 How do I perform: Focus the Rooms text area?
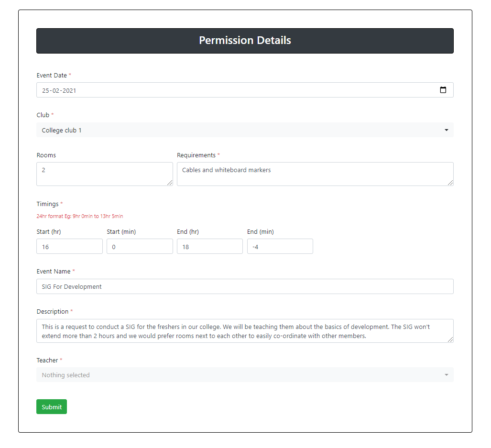pyautogui.click(x=105, y=174)
